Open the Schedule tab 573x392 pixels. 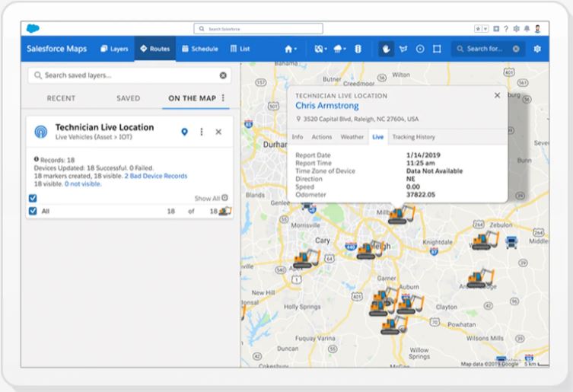coord(201,49)
